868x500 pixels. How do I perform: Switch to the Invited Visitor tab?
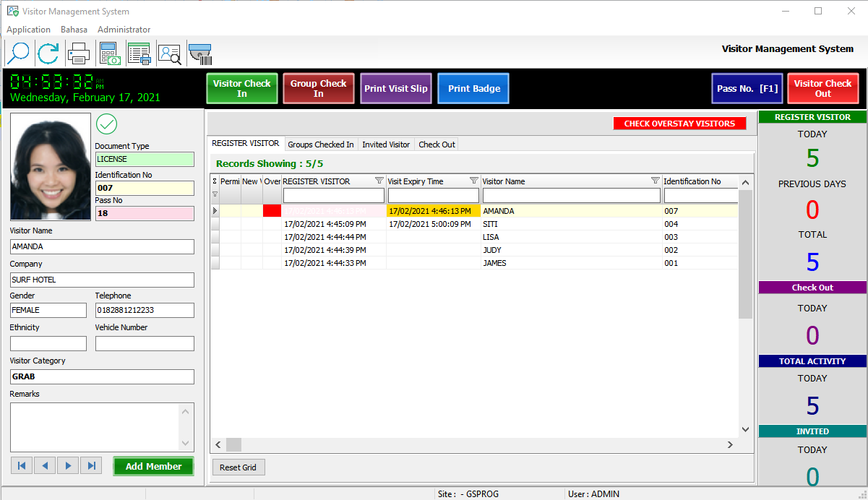386,145
